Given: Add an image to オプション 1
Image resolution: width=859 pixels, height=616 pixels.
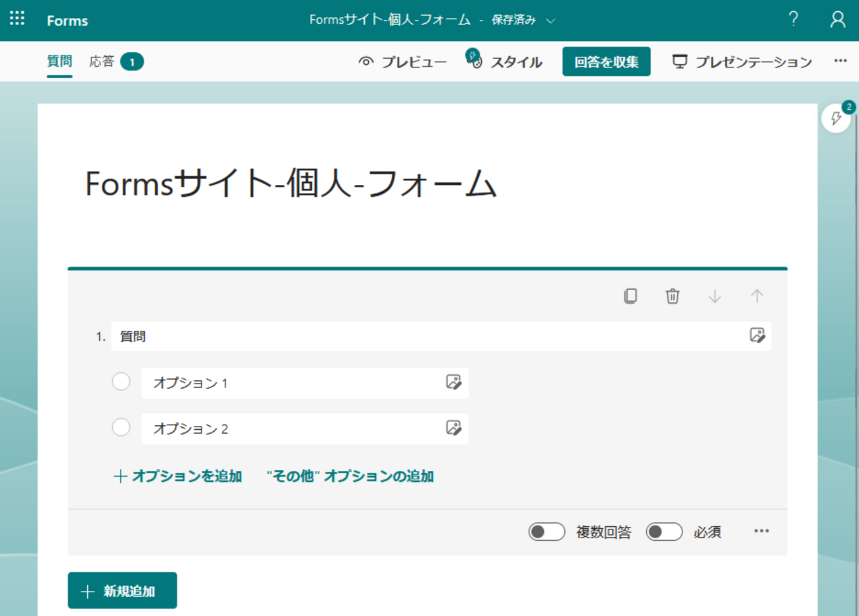Looking at the screenshot, I should point(453,382).
